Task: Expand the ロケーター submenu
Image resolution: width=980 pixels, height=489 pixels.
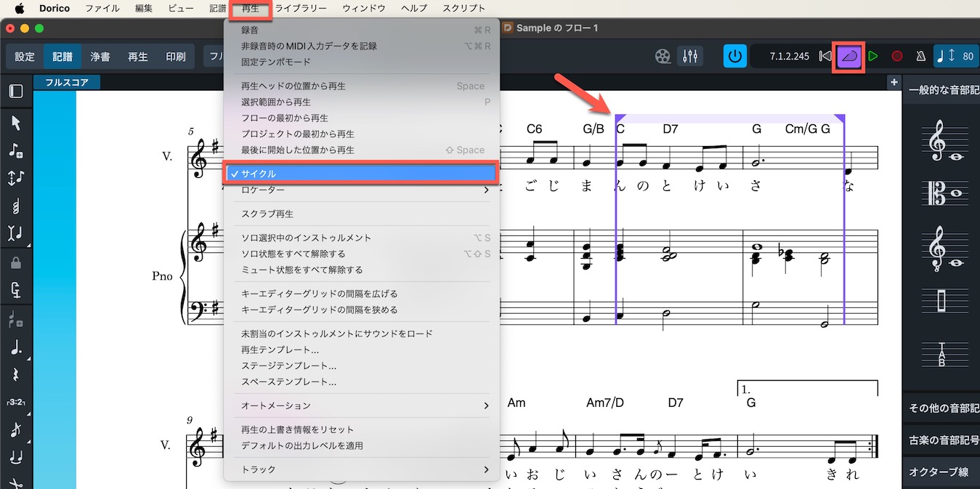Action: pyautogui.click(x=362, y=190)
